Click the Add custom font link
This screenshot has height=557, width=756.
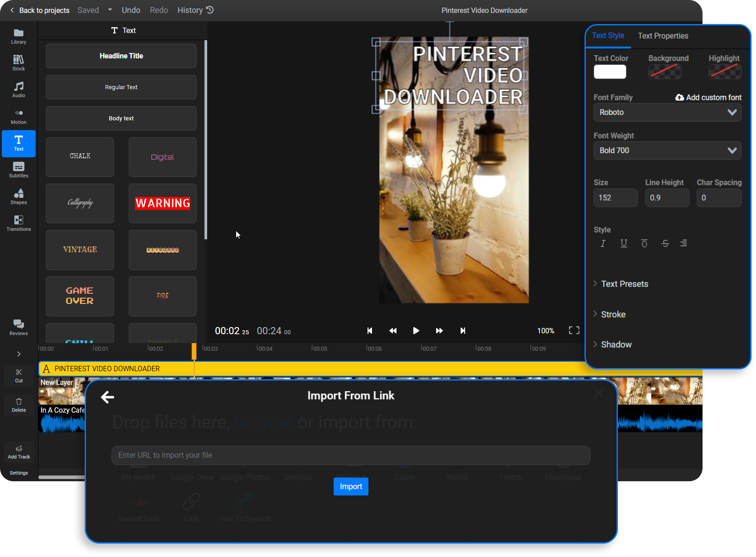708,97
